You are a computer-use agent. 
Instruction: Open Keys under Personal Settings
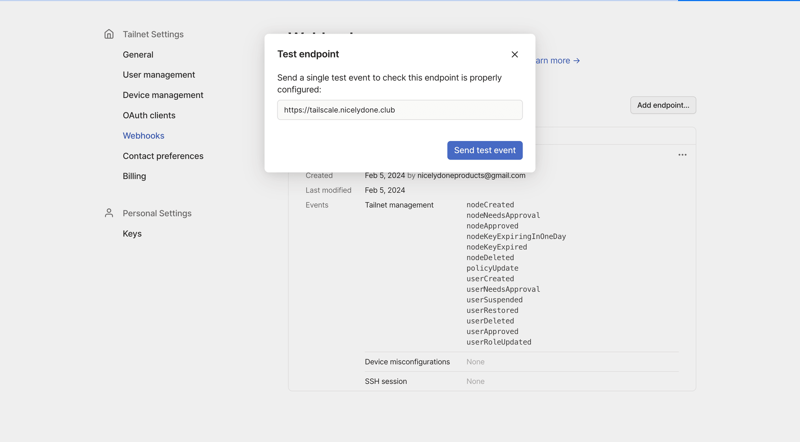tap(132, 234)
